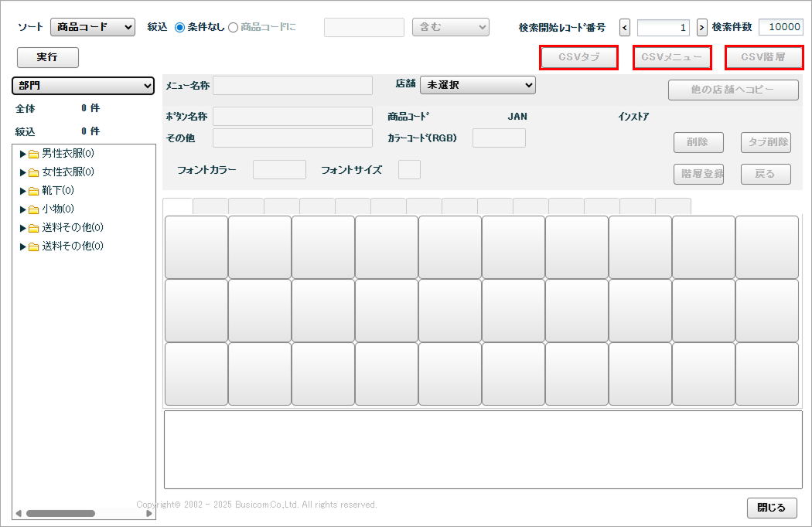Select the first tab above the button grid
The height and width of the screenshot is (527, 812).
point(178,206)
